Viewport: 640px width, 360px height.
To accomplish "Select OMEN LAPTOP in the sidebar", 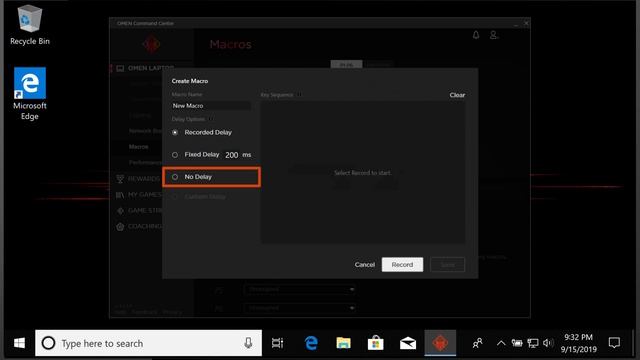I will tap(146, 68).
